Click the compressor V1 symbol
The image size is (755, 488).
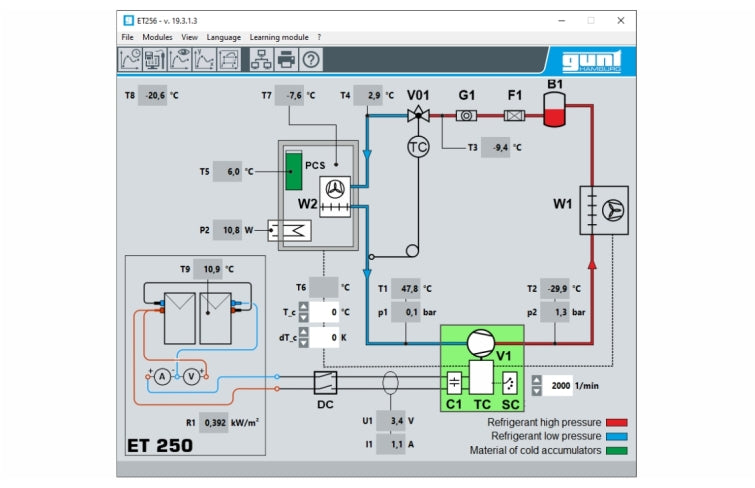(x=482, y=342)
